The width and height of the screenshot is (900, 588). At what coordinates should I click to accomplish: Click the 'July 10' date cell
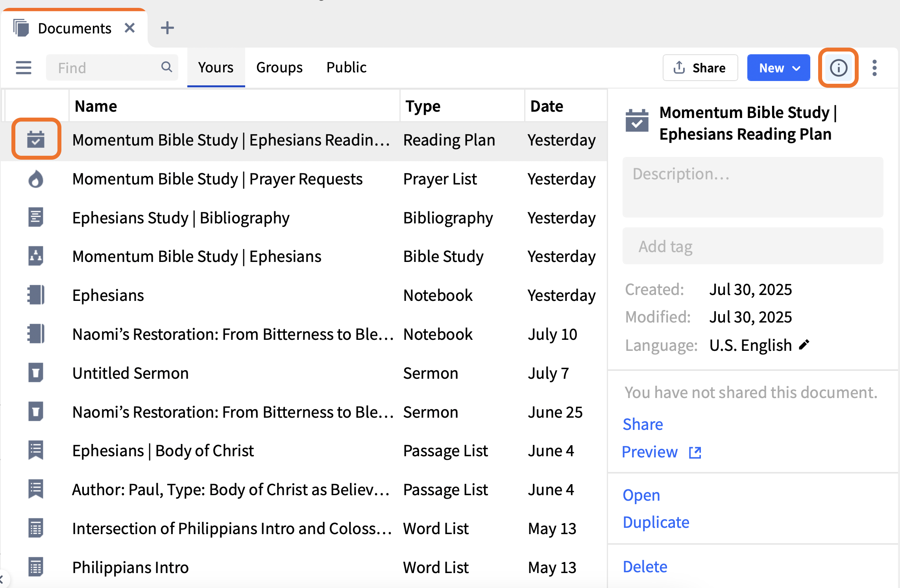click(x=553, y=334)
